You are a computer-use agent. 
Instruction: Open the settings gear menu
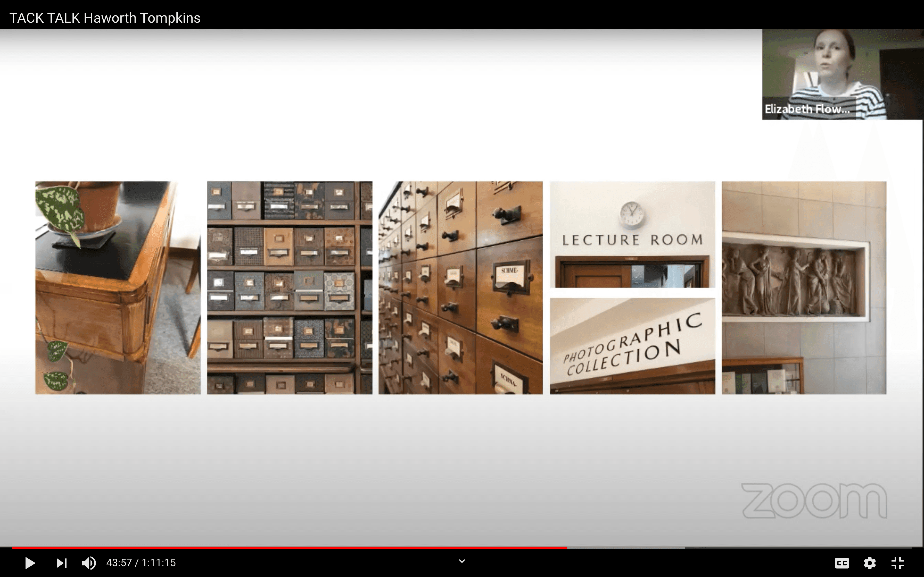coord(869,563)
